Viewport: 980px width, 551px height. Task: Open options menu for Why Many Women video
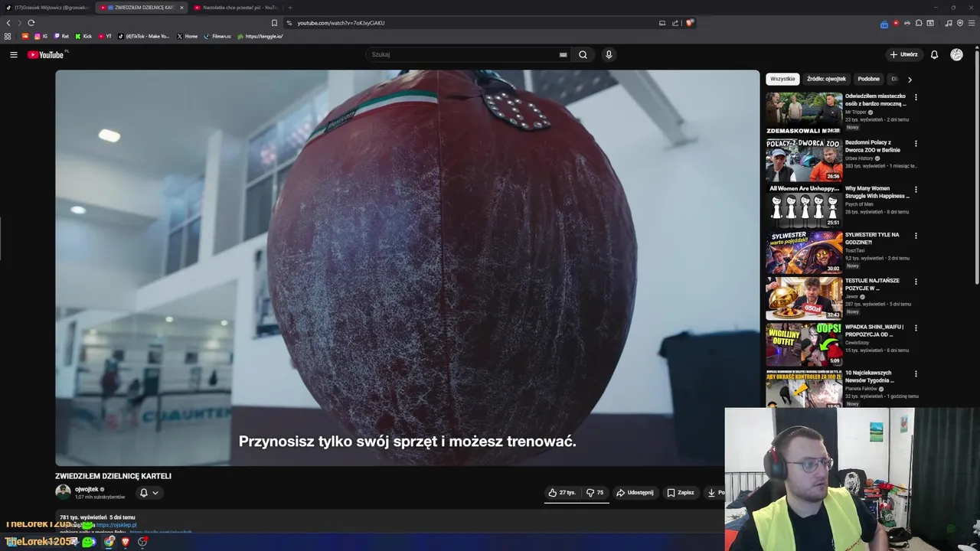point(916,189)
